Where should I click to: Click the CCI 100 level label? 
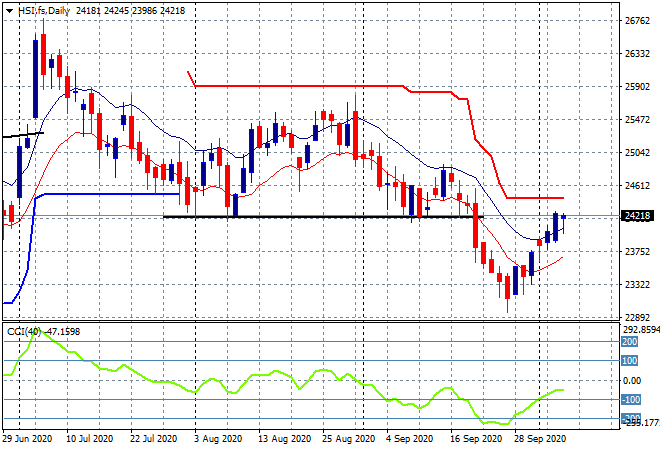coord(630,361)
